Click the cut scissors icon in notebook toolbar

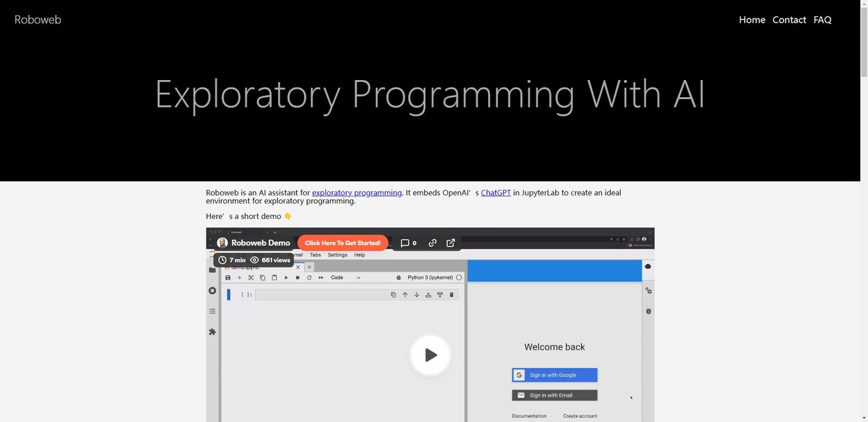(x=251, y=278)
